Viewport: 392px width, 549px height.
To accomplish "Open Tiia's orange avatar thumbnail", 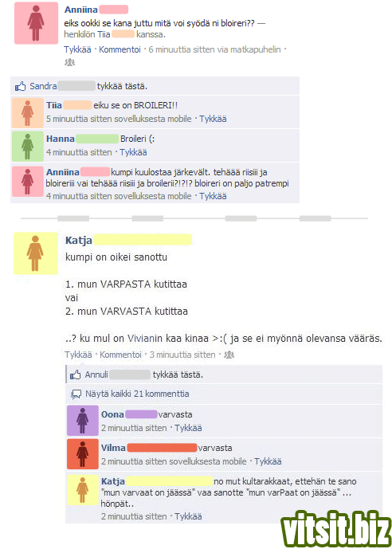I will pyautogui.click(x=28, y=112).
